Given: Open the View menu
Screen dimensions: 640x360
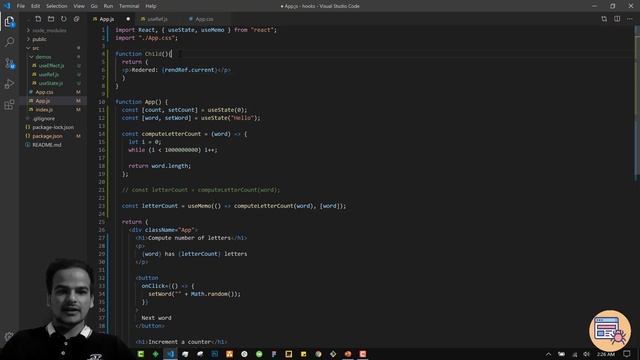Looking at the screenshot, I should pos(79,6).
